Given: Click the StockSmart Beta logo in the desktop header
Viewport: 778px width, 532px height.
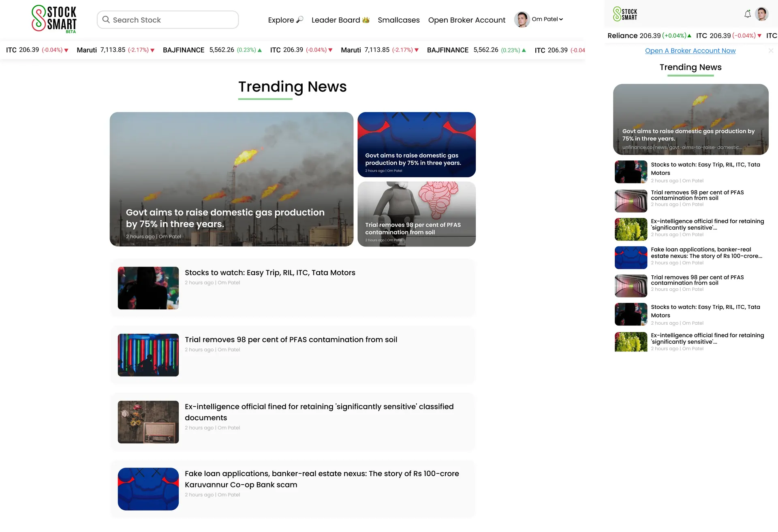Looking at the screenshot, I should pyautogui.click(x=54, y=19).
